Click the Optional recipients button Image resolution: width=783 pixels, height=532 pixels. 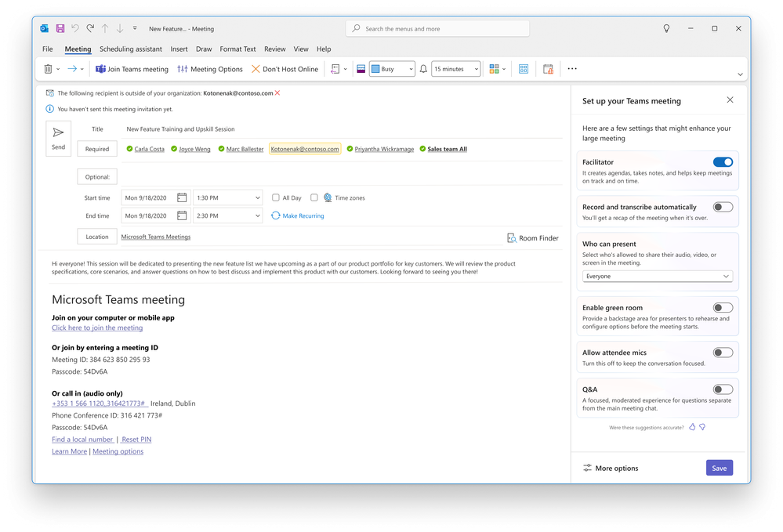pos(97,176)
